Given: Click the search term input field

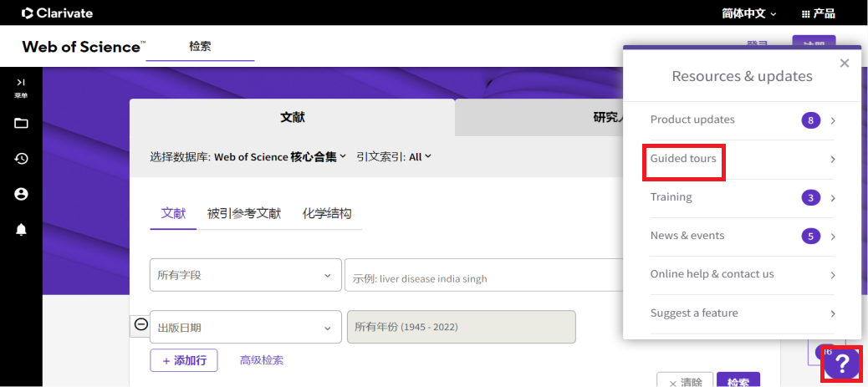Looking at the screenshot, I should point(484,275).
